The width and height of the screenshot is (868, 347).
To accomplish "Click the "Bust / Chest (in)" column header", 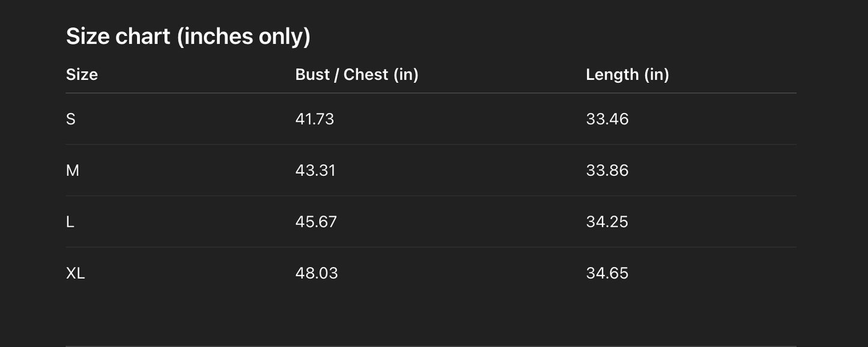I will [357, 74].
